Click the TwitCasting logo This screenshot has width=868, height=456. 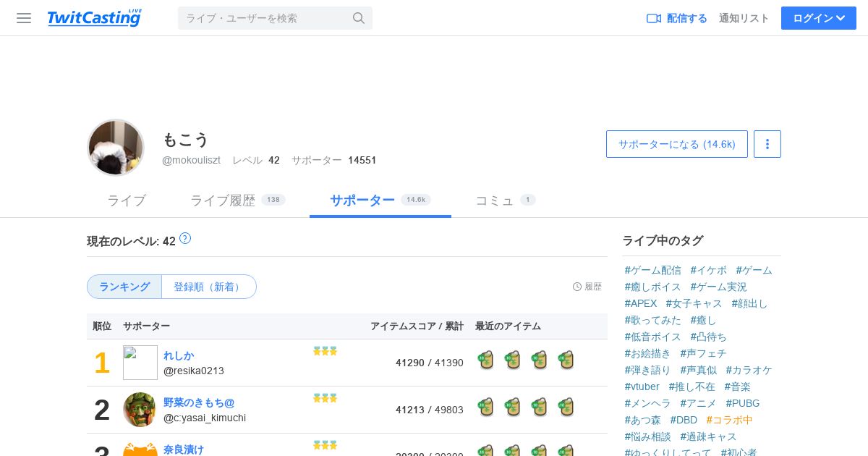(95, 18)
